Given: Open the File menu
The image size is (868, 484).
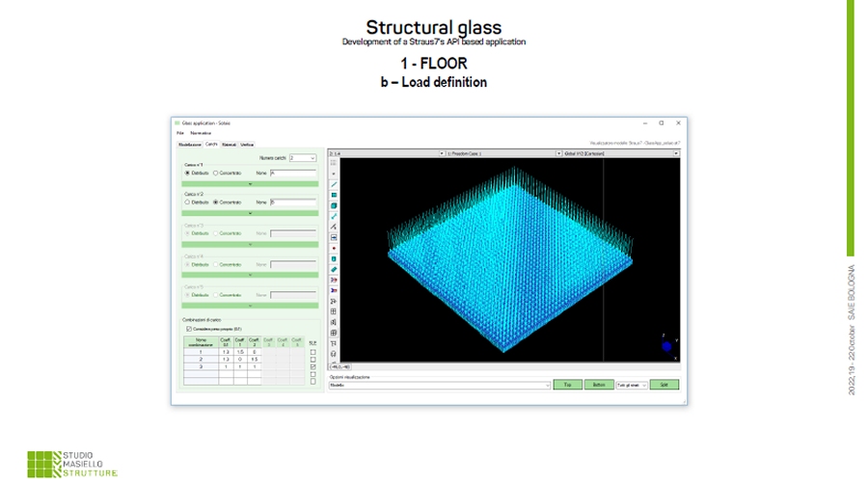Looking at the screenshot, I should point(179,133).
